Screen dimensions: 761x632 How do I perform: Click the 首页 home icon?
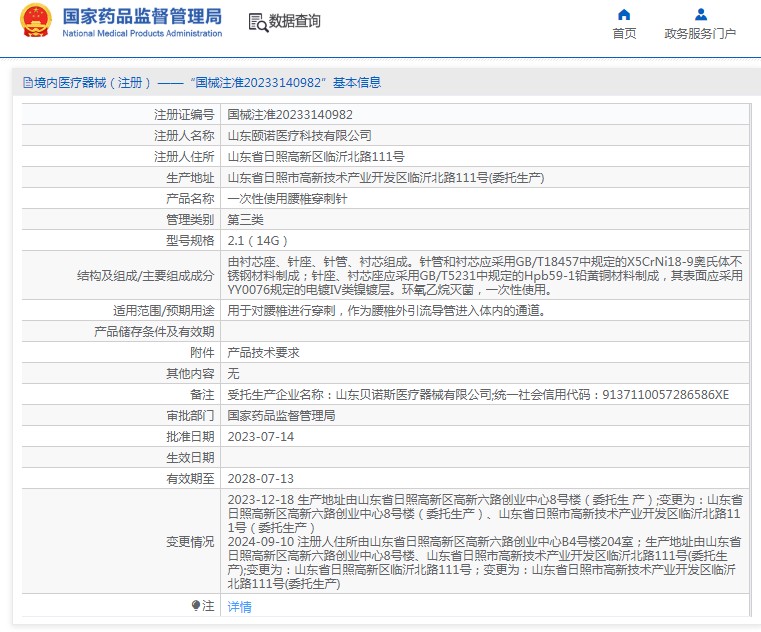tap(624, 15)
